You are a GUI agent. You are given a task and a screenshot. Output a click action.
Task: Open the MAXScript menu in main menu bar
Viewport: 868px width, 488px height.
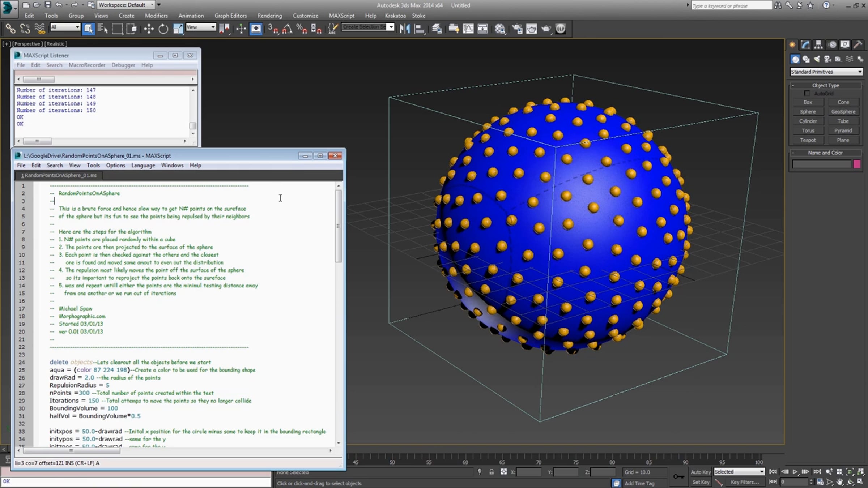[x=341, y=16]
